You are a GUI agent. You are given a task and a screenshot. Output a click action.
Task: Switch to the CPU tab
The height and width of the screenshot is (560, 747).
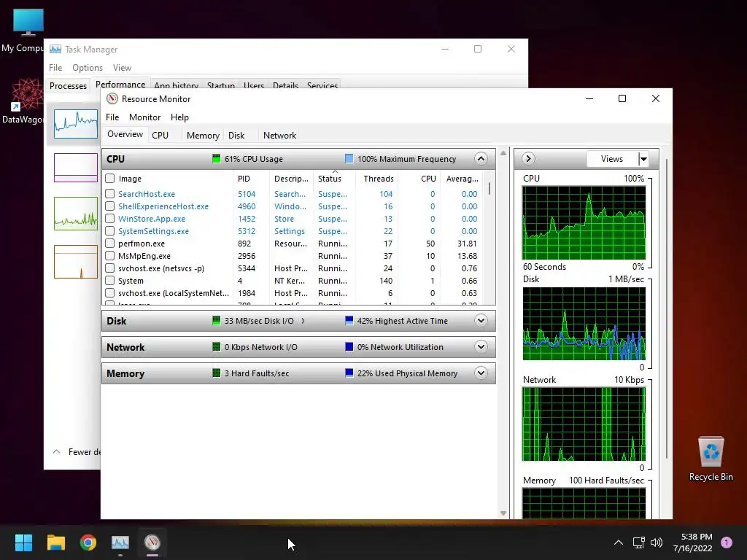point(160,135)
